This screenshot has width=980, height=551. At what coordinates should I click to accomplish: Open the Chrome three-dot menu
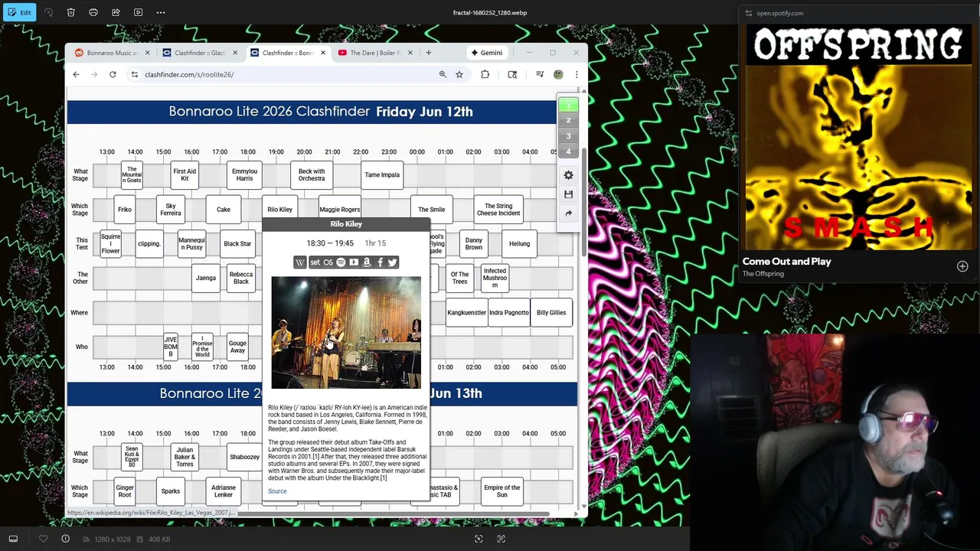click(577, 74)
